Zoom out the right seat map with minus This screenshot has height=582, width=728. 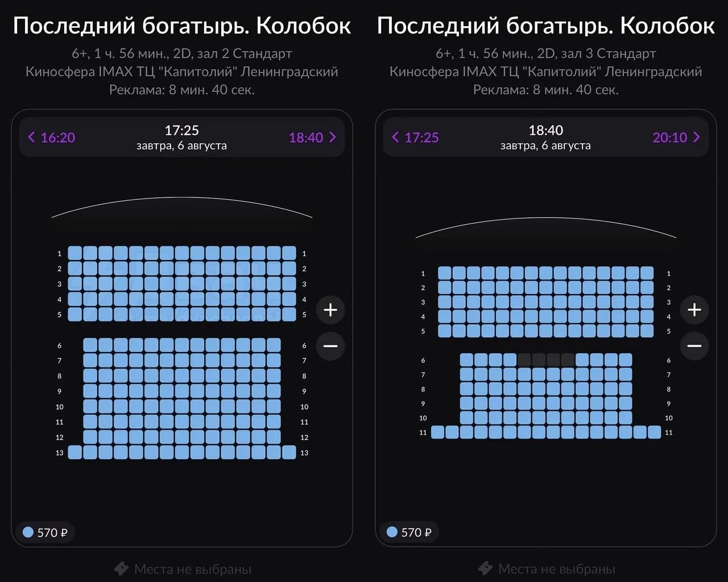point(694,346)
